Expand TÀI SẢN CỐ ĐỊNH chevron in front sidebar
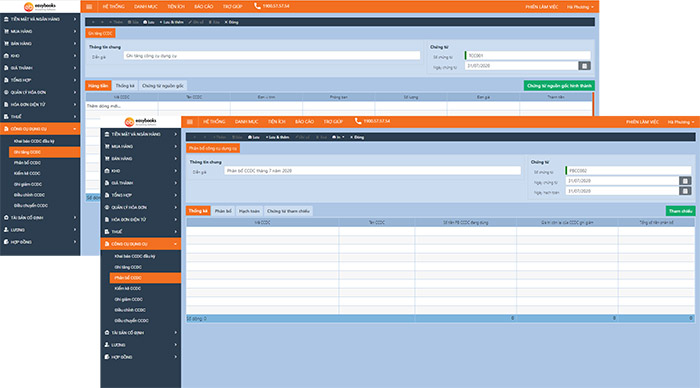This screenshot has height=388, width=700. point(175,333)
